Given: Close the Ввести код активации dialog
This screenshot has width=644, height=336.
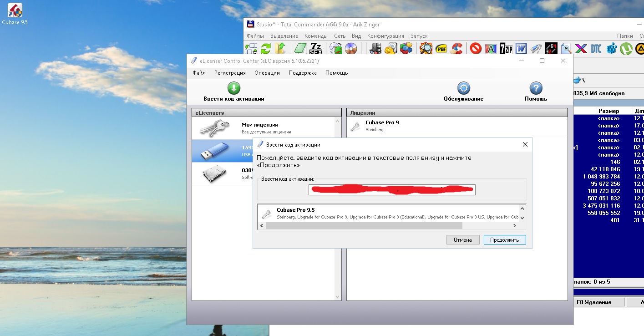Looking at the screenshot, I should click(x=525, y=144).
